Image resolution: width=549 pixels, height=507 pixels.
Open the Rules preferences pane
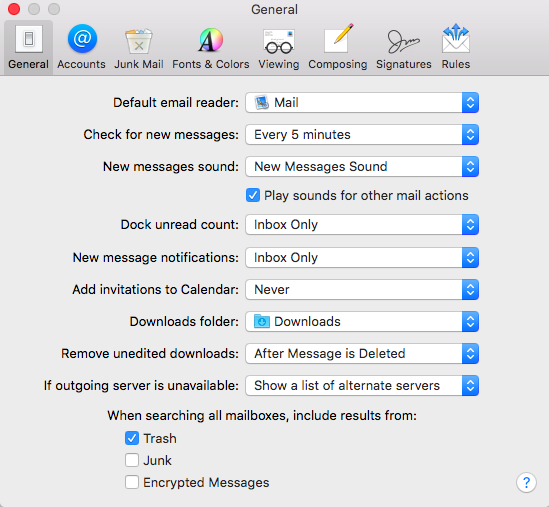(456, 47)
